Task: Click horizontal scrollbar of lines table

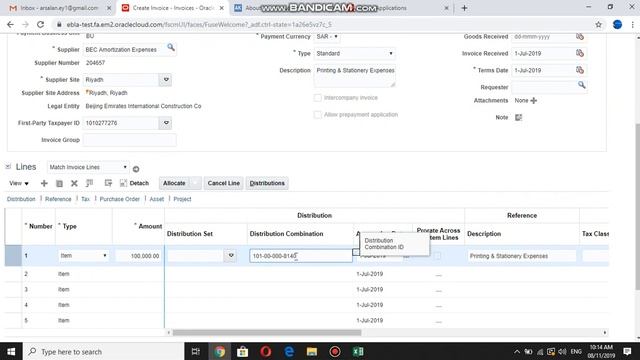Action: click(x=267, y=333)
